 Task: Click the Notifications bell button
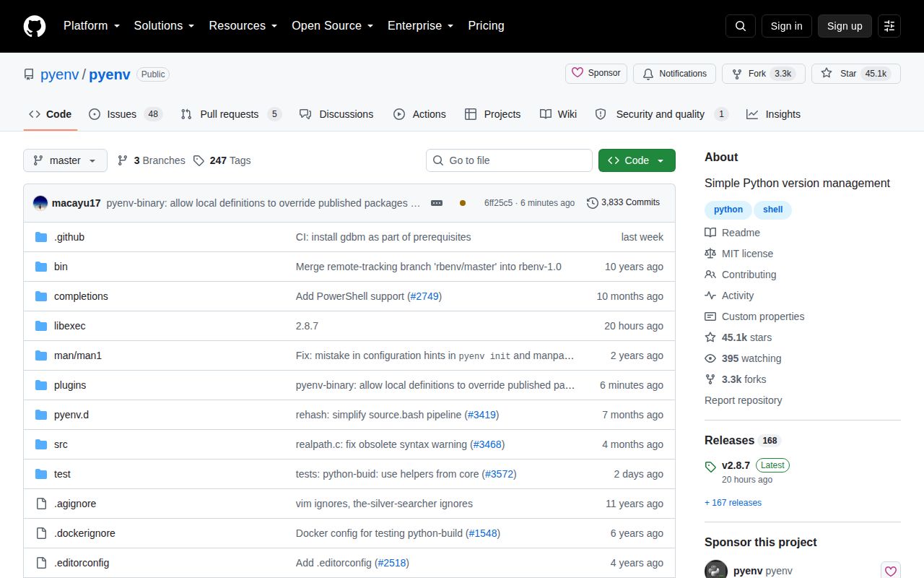coord(674,74)
